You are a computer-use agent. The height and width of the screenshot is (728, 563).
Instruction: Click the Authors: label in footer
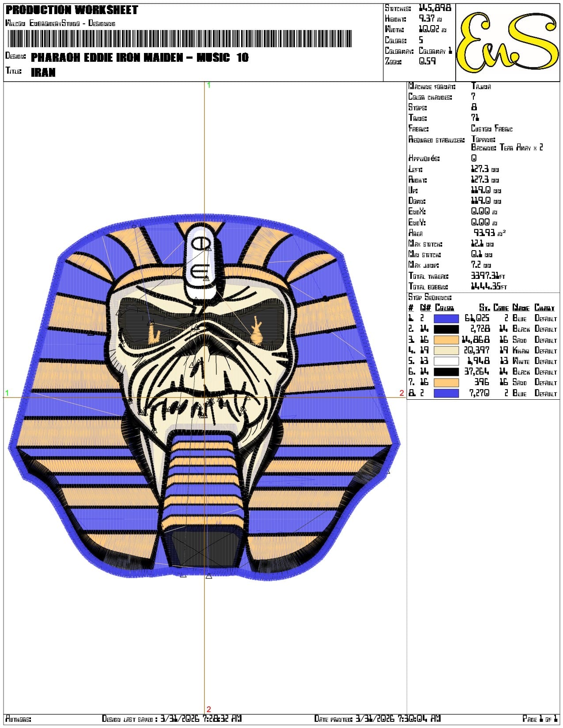tap(18, 719)
